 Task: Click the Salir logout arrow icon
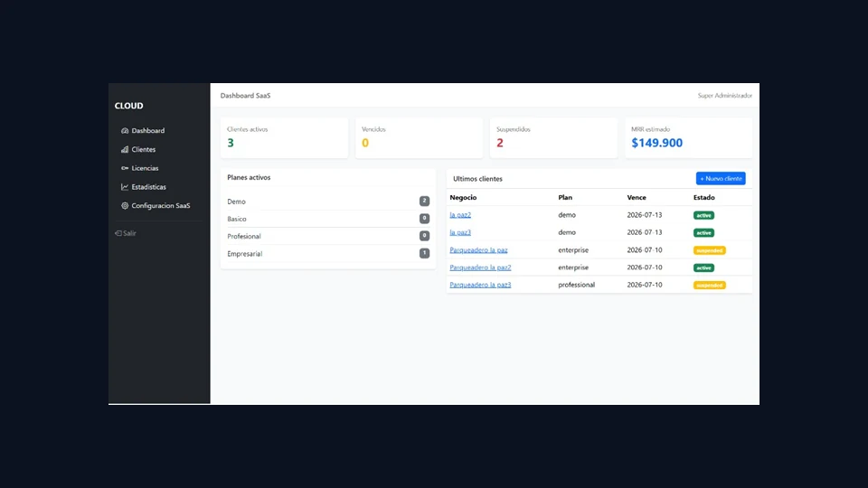(118, 233)
